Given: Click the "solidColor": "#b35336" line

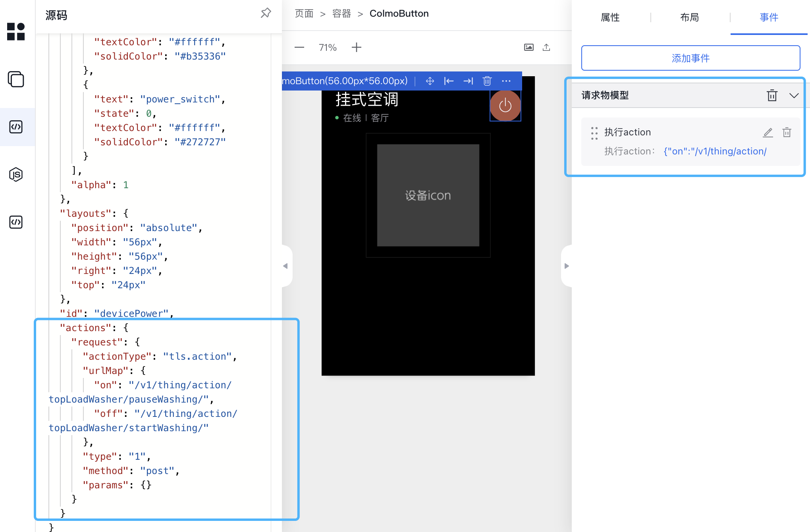Looking at the screenshot, I should point(160,56).
